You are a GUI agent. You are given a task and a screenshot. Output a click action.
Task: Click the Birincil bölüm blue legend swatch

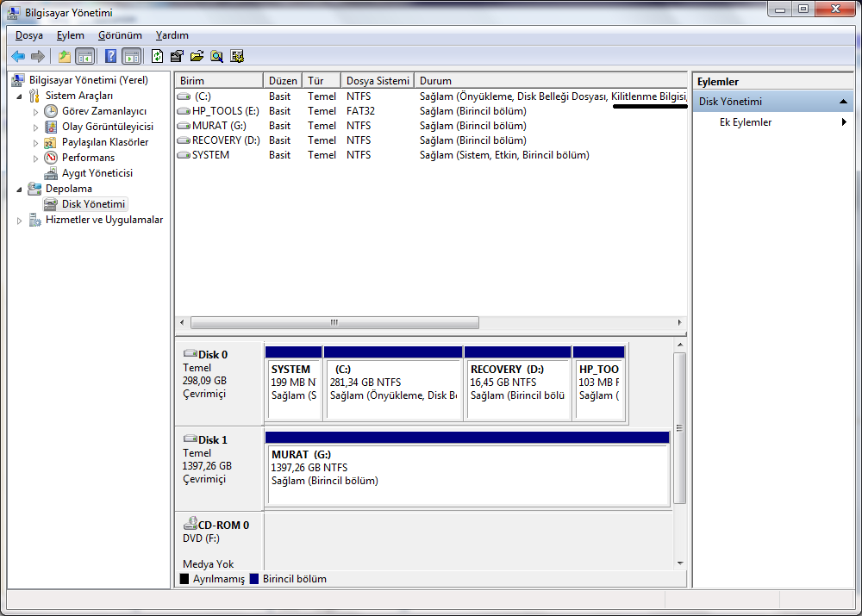[x=254, y=579]
